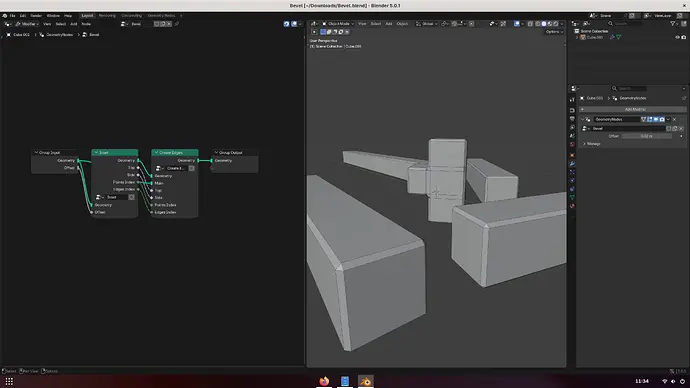The width and height of the screenshot is (690, 388).
Task: Click the GeometryNodes breadcrumb in node editor
Action: click(59, 34)
